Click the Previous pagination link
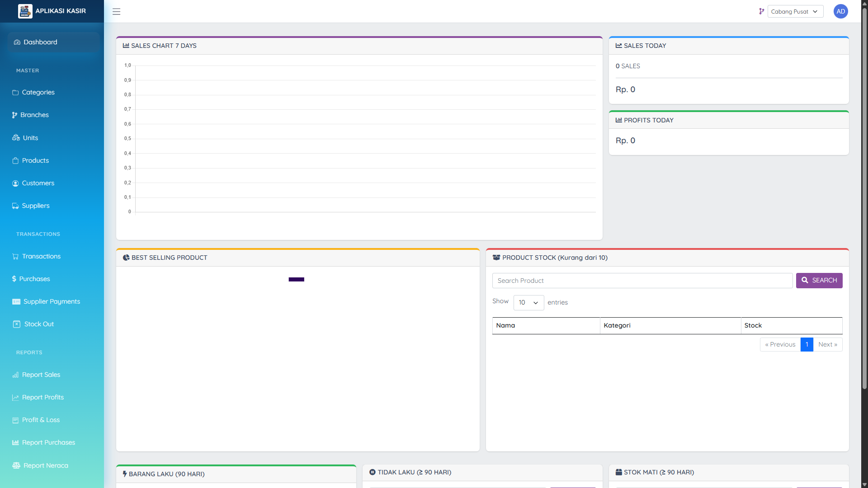Image resolution: width=868 pixels, height=488 pixels. click(780, 344)
